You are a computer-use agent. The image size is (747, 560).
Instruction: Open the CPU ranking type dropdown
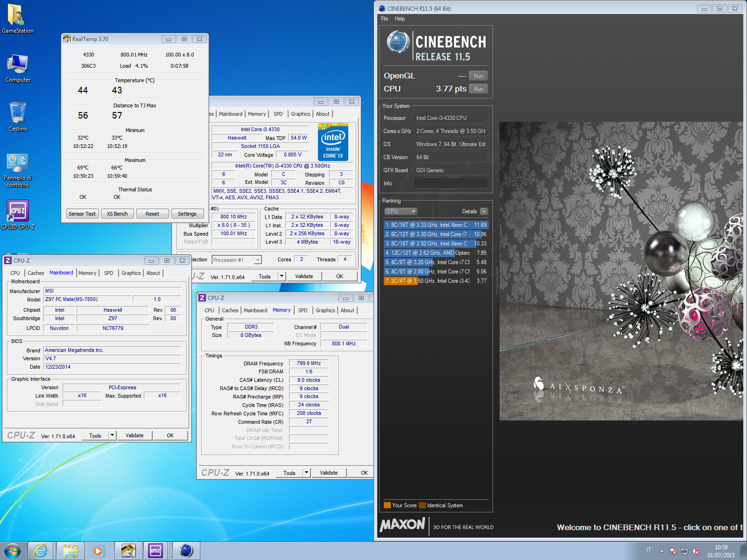point(401,211)
